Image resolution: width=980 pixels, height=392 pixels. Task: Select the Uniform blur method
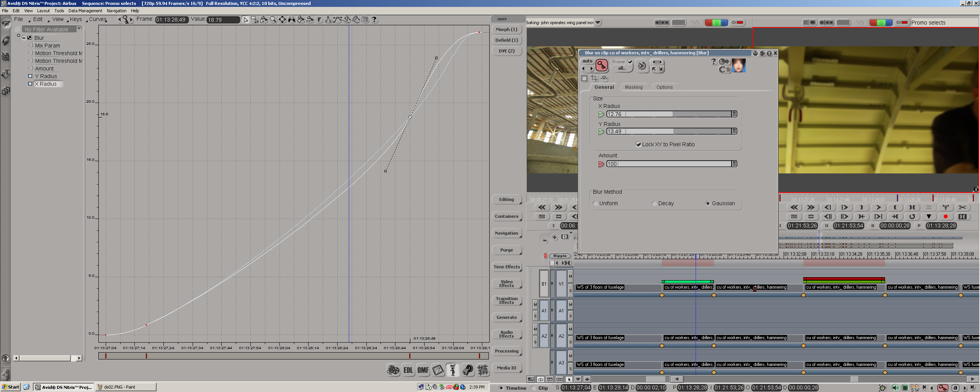tap(596, 204)
